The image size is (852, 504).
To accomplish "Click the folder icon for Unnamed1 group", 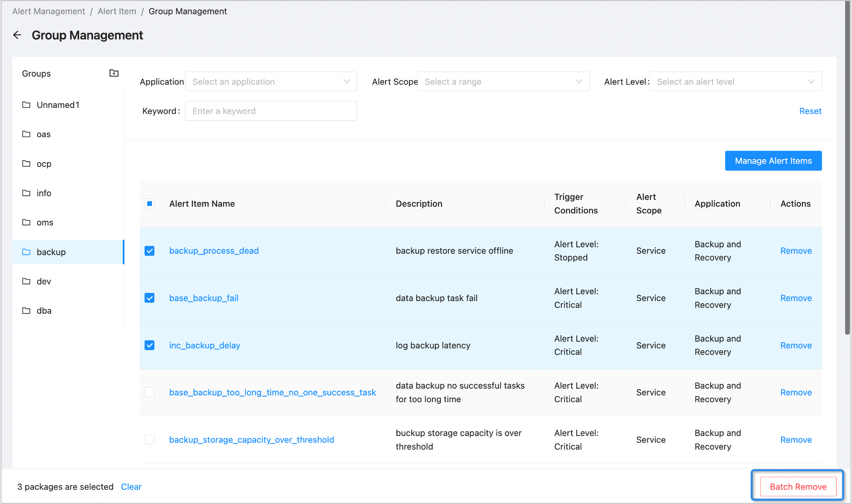I will [x=27, y=105].
